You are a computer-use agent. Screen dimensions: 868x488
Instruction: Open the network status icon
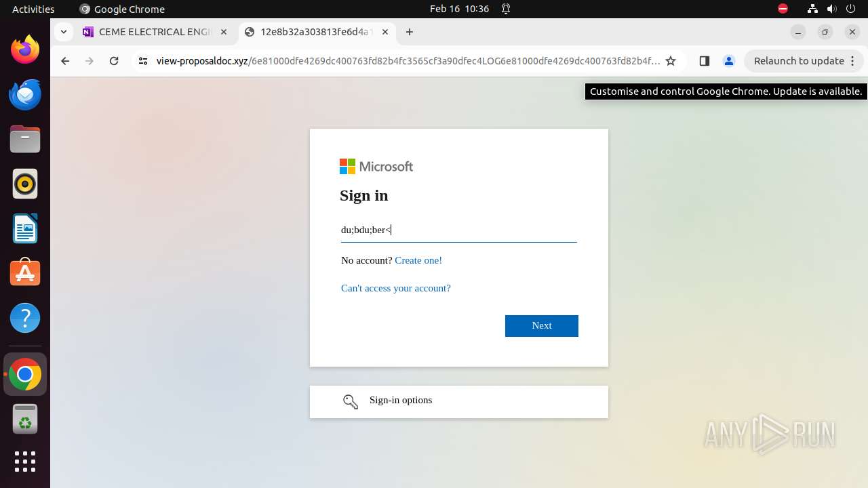(812, 9)
